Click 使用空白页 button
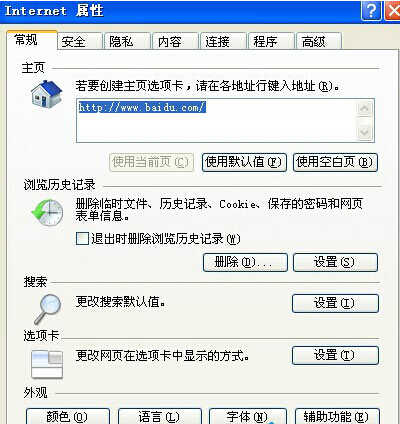Screen dimensions: 400x424 point(335,162)
